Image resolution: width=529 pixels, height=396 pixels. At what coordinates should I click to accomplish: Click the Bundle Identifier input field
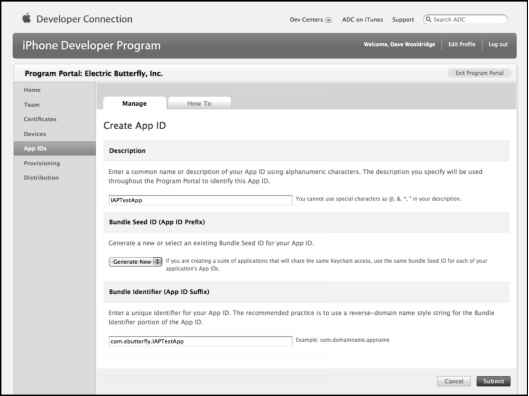200,341
